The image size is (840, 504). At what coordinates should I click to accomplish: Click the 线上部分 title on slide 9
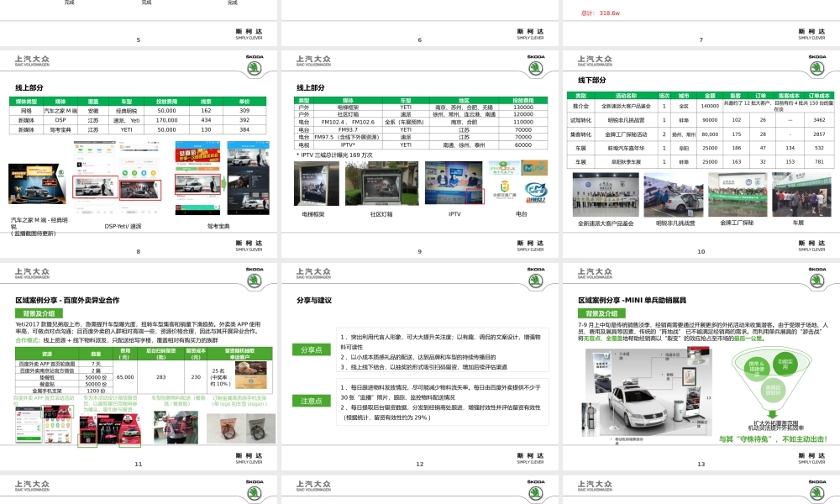[x=310, y=88]
